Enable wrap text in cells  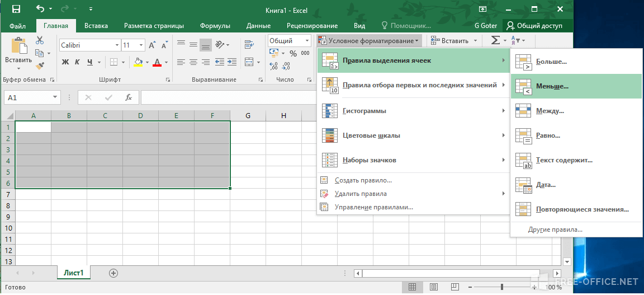pos(248,45)
